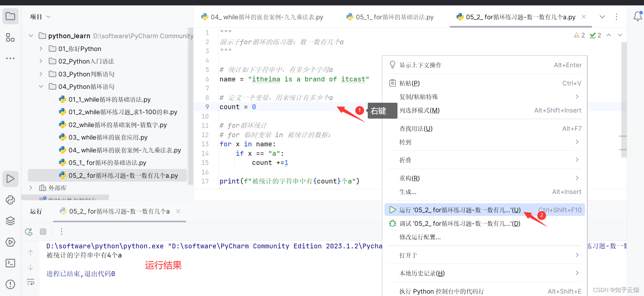Open the Project tool window folder icon
The image size is (644, 296).
tap(10, 16)
